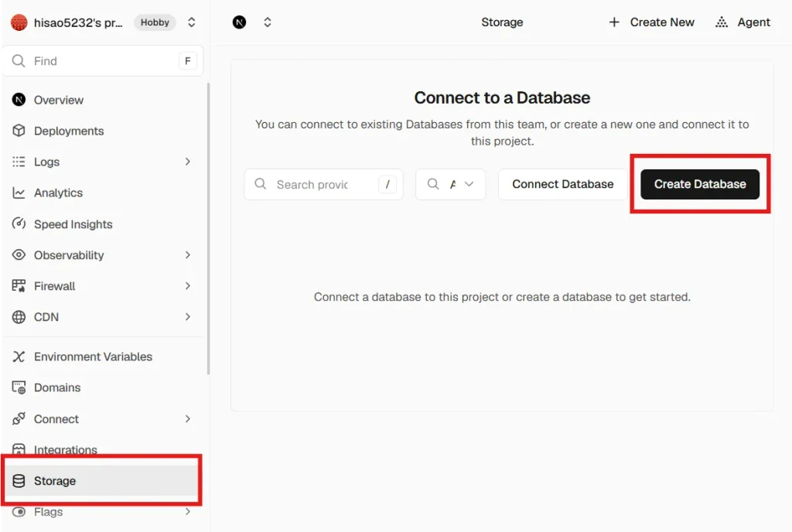
Task: Click the Connect Database button
Action: [563, 184]
